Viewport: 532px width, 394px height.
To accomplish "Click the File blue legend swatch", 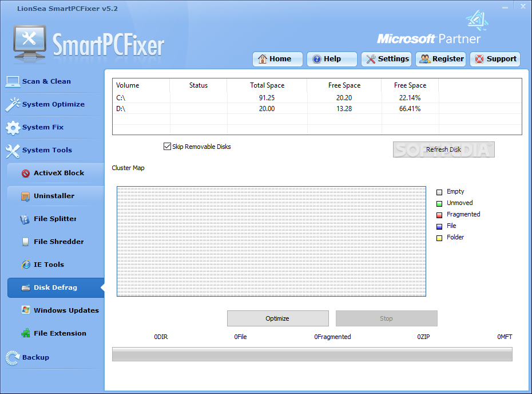I will (439, 227).
